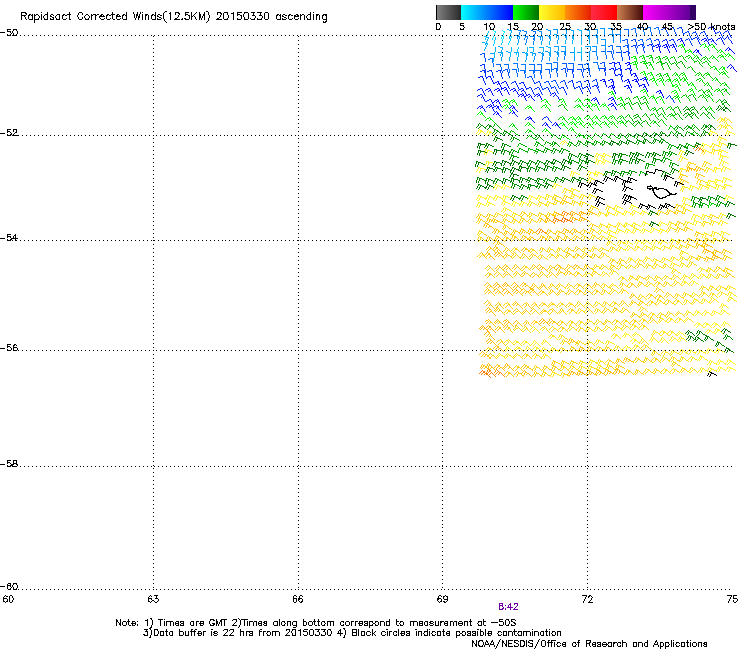Click the Rapidscat Corrected Winds title text

(x=174, y=17)
